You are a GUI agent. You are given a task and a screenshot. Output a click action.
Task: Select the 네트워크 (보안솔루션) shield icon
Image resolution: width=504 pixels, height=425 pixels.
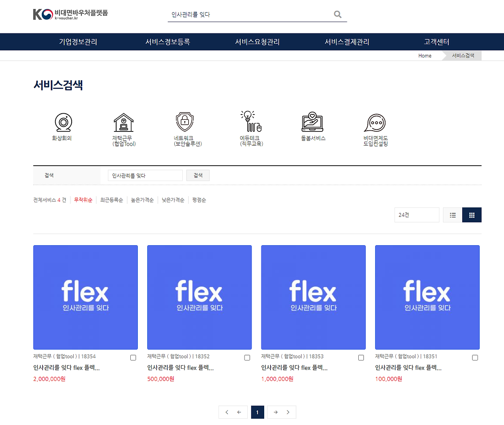(185, 122)
